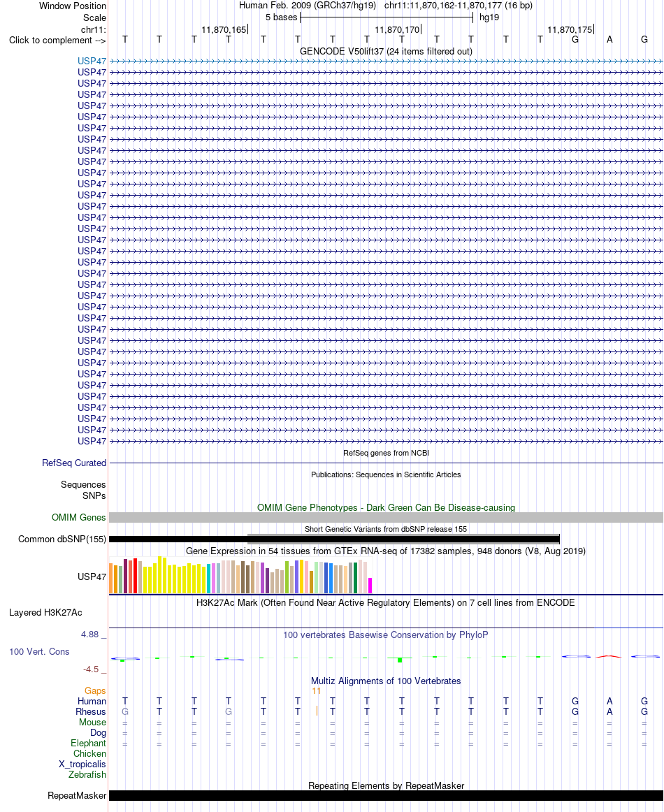The image size is (664, 812).
Task: Open the Layered H3K27Ac track label
Action: 45,613
